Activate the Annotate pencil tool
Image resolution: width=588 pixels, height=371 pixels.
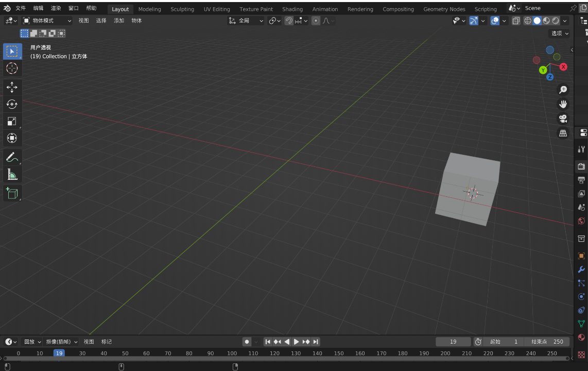point(12,158)
